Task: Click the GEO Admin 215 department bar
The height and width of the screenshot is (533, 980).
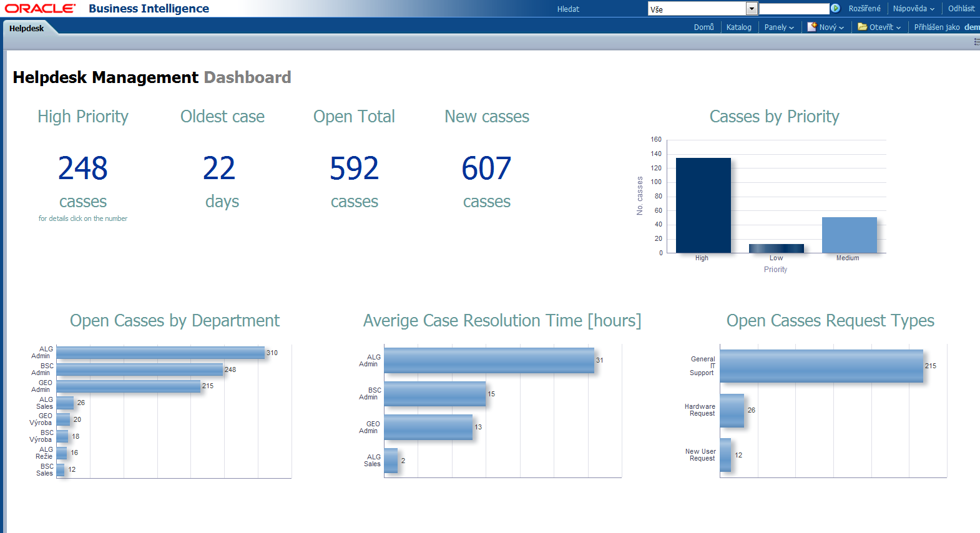Action: tap(129, 386)
